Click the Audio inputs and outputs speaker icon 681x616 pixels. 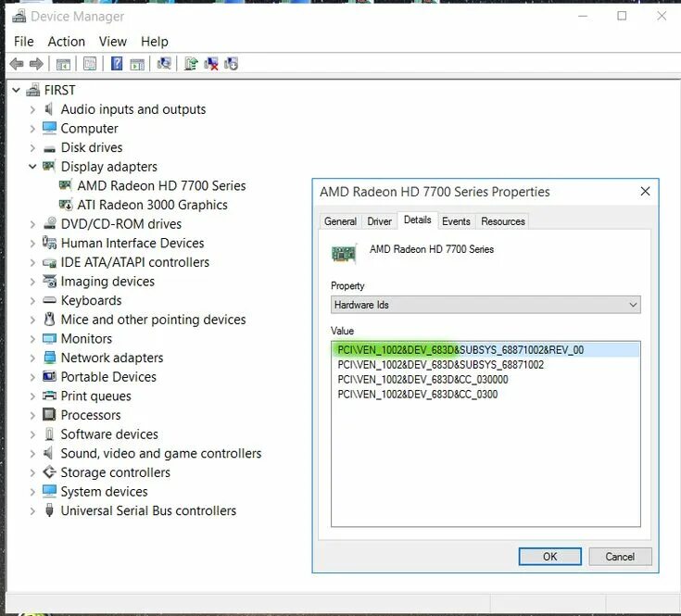coord(48,109)
